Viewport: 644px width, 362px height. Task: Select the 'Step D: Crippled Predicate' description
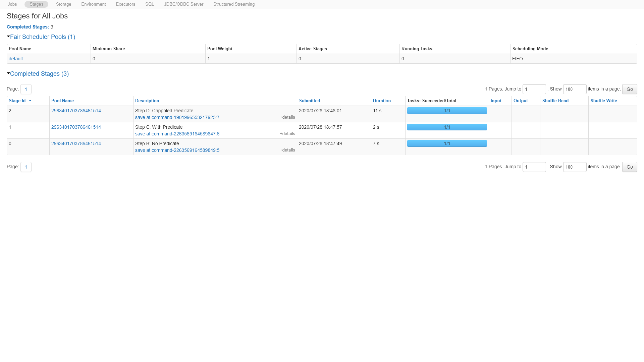pos(164,111)
